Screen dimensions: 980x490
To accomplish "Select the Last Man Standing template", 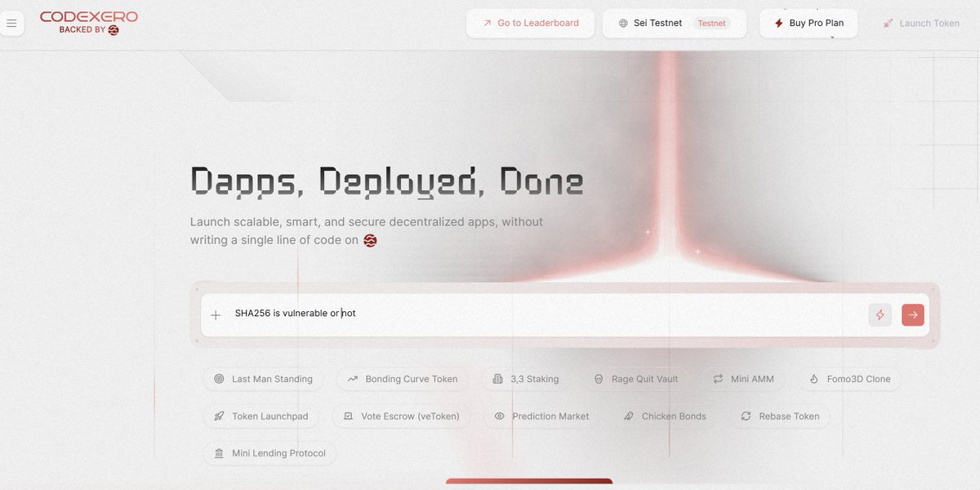I will pos(263,379).
